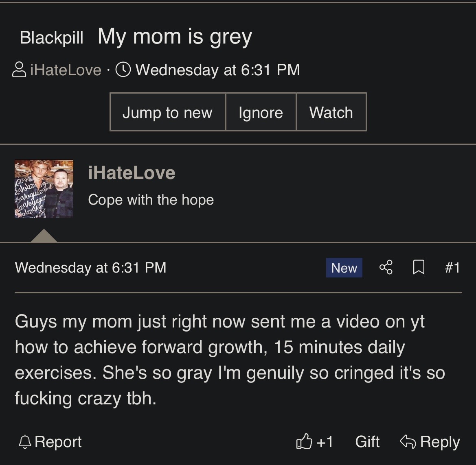The width and height of the screenshot is (476, 465).
Task: Click the user icon beside thread author
Action: coord(19,70)
